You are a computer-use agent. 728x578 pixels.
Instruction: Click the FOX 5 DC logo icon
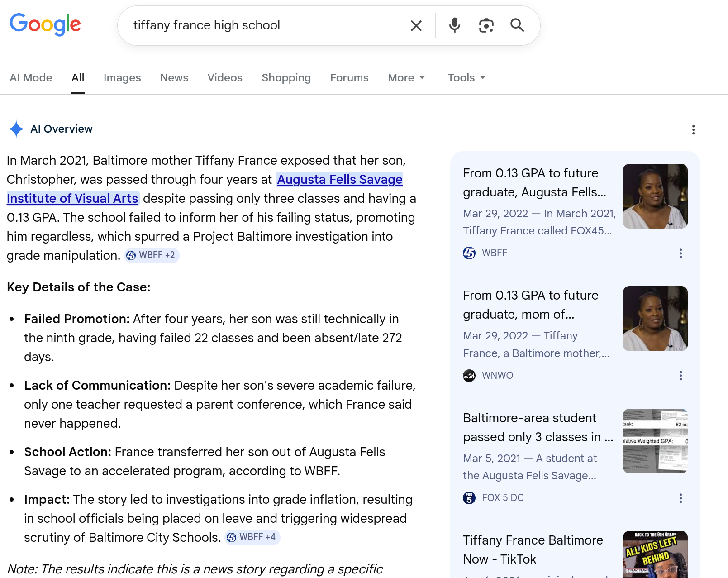(469, 498)
